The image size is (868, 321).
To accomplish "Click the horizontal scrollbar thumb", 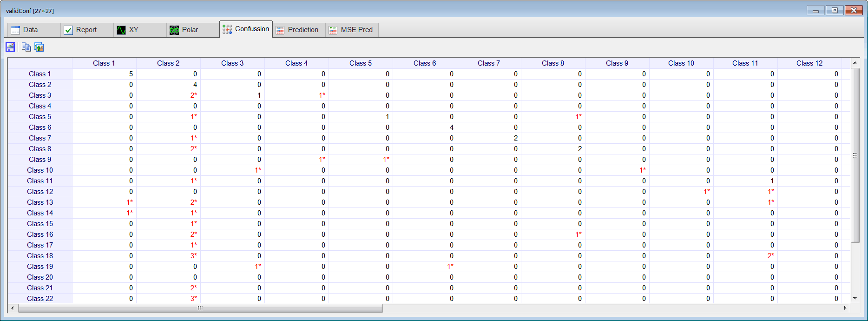I will (x=200, y=308).
